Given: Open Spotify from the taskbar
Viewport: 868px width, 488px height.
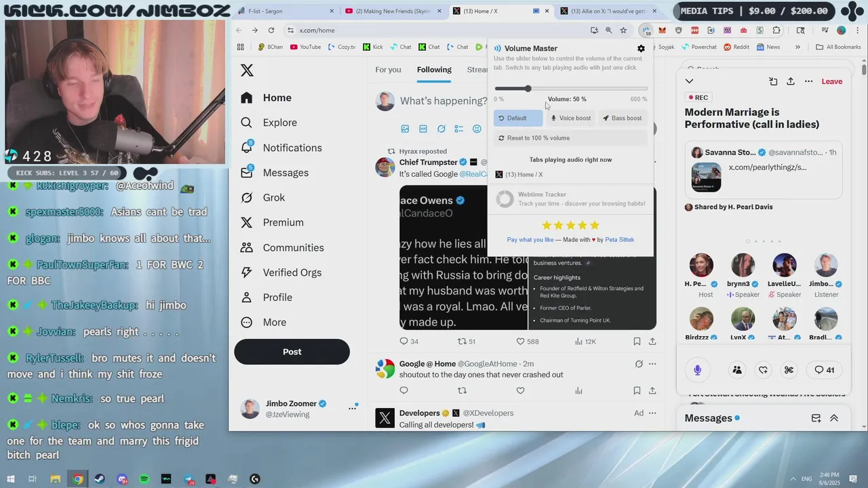Looking at the screenshot, I should [144, 479].
